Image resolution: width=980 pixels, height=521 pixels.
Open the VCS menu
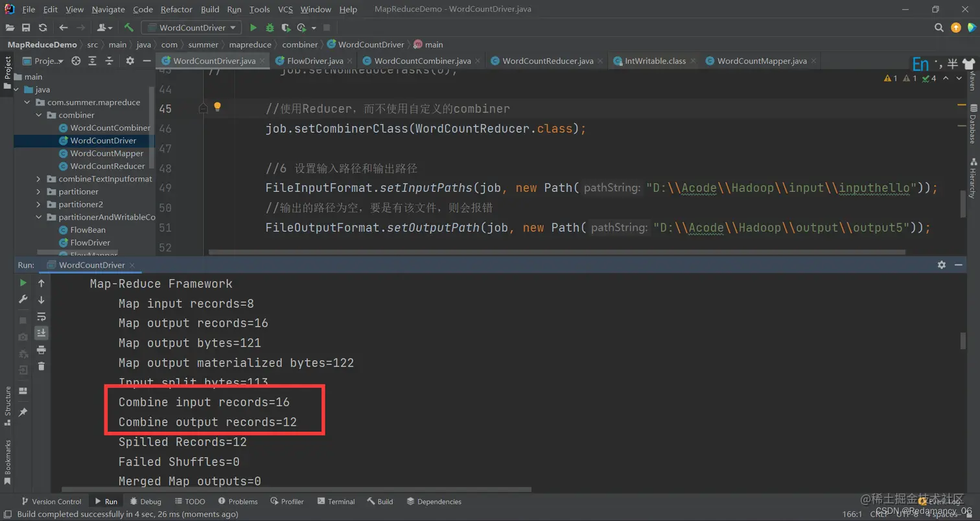click(x=285, y=9)
